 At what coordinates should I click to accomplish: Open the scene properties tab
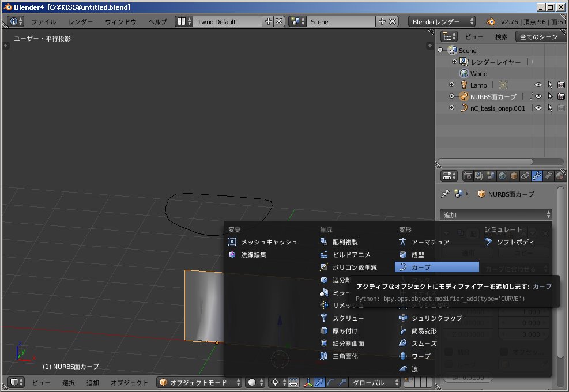(x=491, y=176)
